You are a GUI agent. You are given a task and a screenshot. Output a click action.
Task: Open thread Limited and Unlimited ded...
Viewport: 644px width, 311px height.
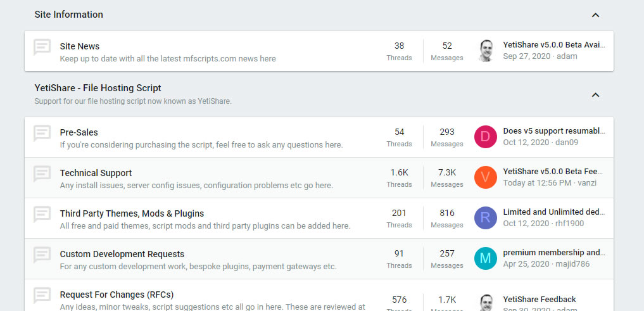pyautogui.click(x=554, y=212)
